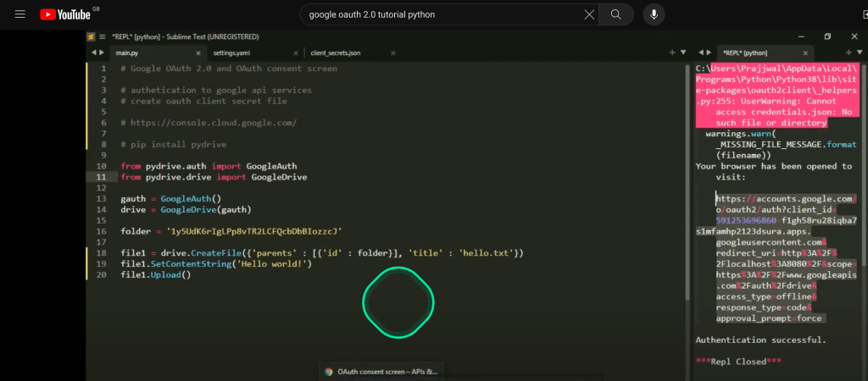Go to previous tab in REPL pane
The width and height of the screenshot is (868, 381).
[701, 52]
